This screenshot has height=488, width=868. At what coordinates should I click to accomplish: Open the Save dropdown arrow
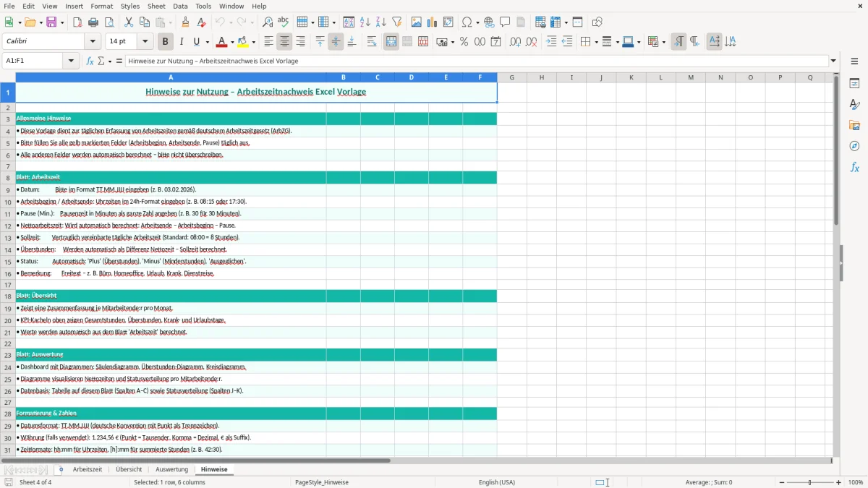click(x=61, y=22)
